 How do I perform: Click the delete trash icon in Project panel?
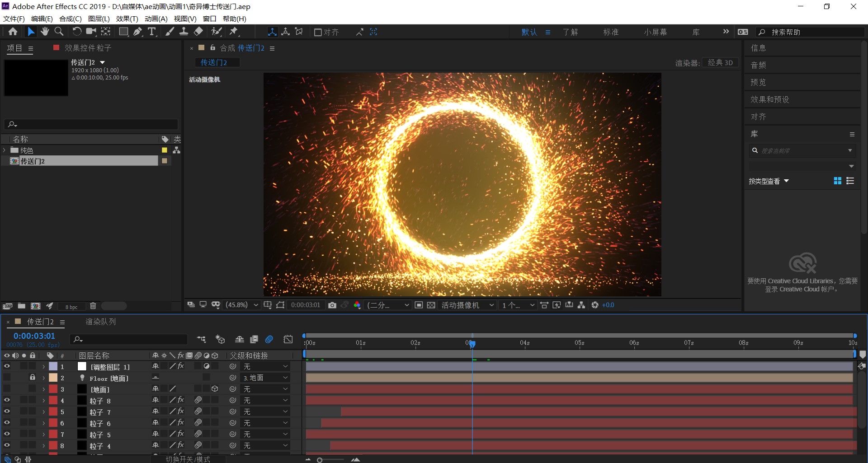(x=93, y=306)
